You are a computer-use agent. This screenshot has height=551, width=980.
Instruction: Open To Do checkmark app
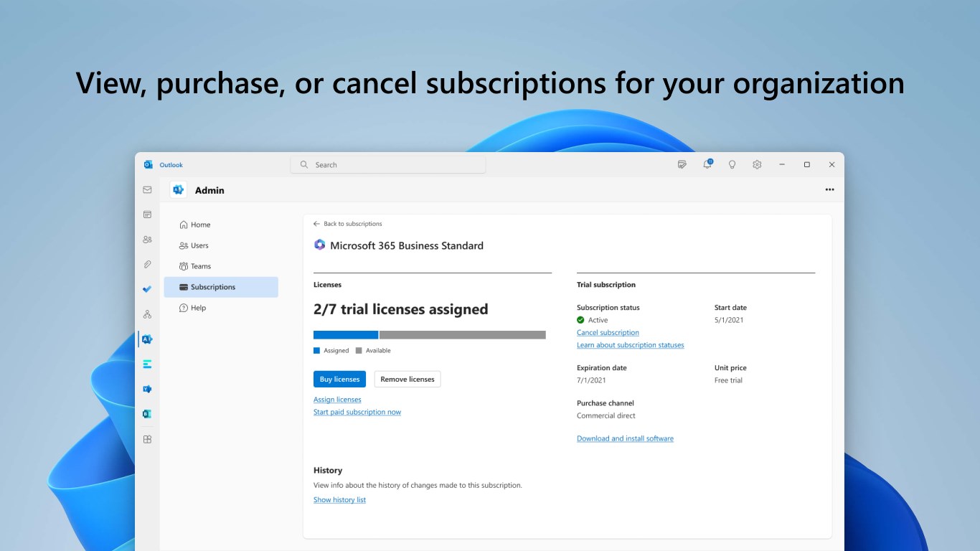pos(147,289)
